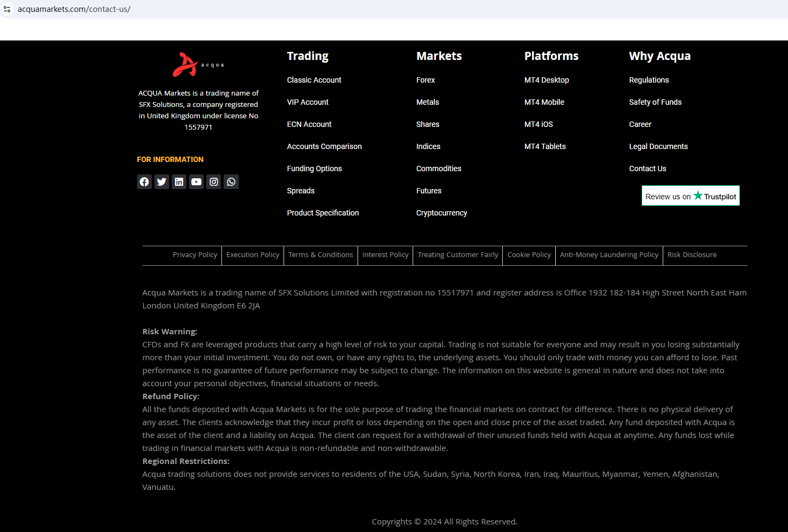Go to ECN Account page

click(x=309, y=124)
